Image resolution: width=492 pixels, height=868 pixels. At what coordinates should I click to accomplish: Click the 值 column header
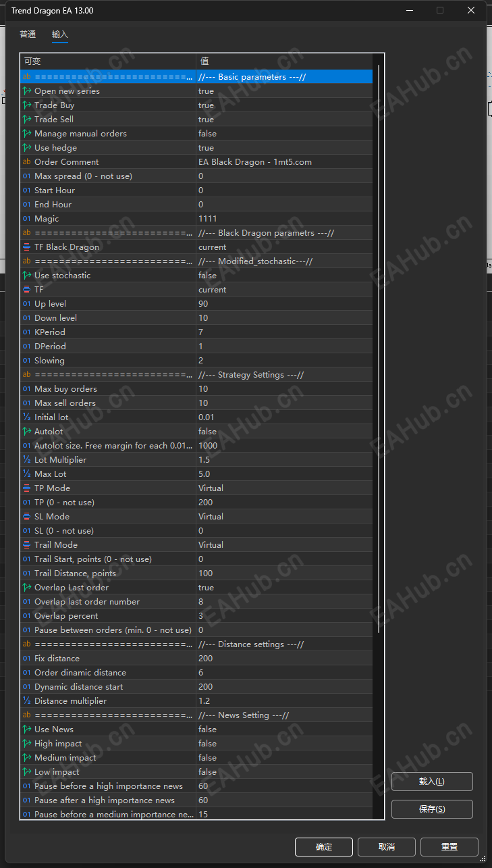click(x=284, y=61)
